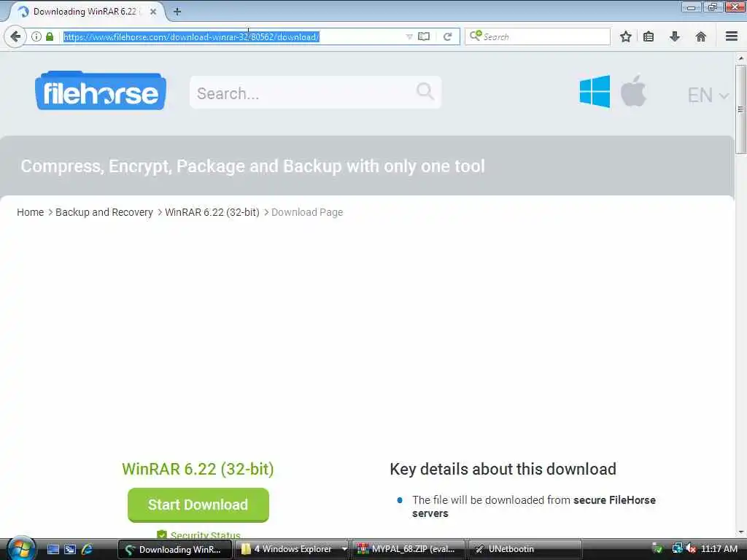The height and width of the screenshot is (560, 747).
Task: Click the scrollbar down arrow
Action: (x=740, y=532)
